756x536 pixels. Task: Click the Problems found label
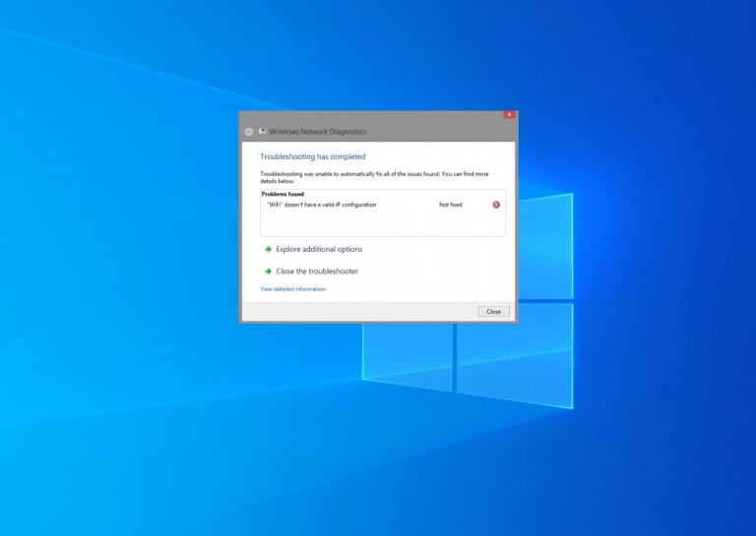tap(283, 194)
